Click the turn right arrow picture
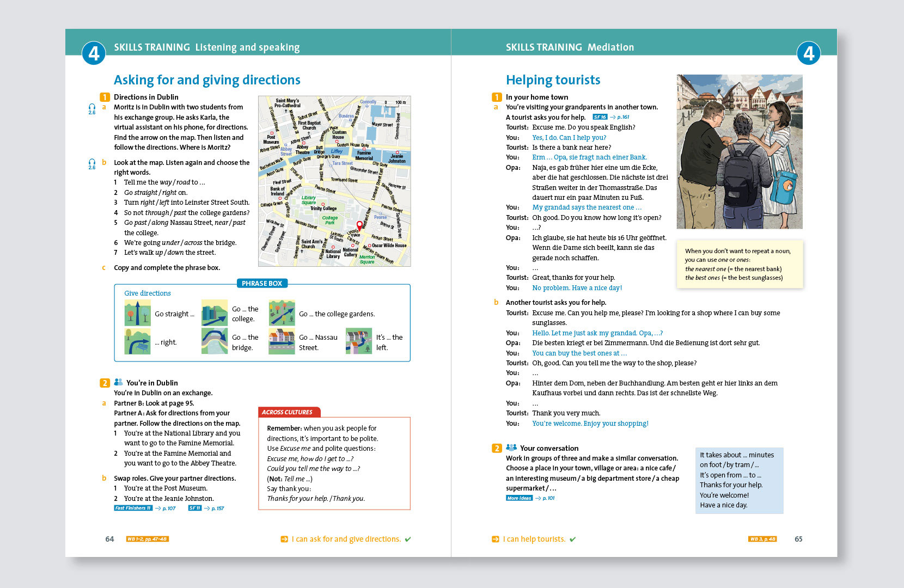The height and width of the screenshot is (588, 904). [x=137, y=341]
